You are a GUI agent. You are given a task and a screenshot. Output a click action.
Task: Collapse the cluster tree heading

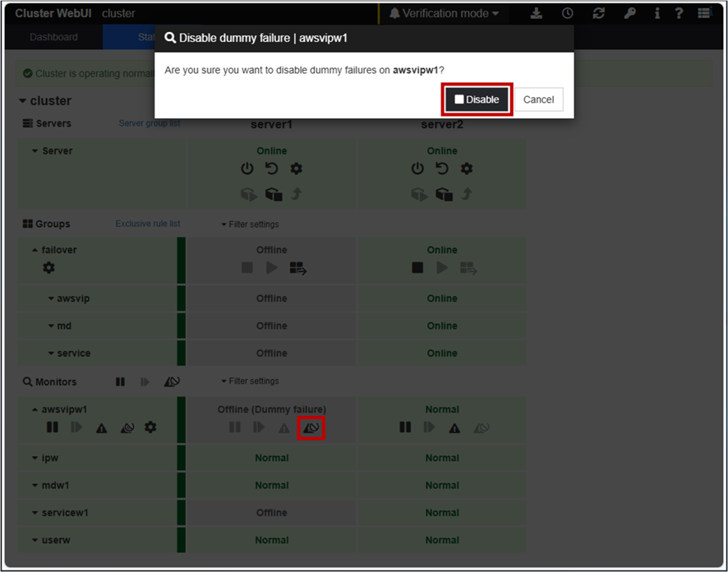click(x=23, y=101)
